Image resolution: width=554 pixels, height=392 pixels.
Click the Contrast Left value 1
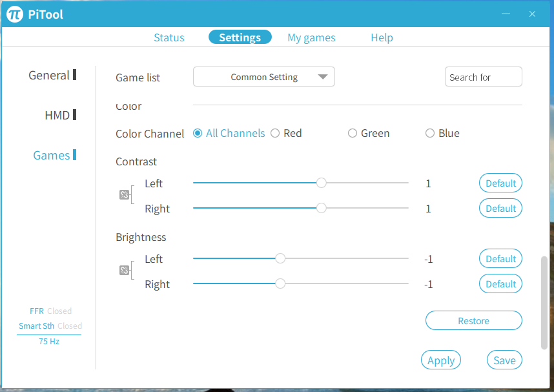coord(428,184)
